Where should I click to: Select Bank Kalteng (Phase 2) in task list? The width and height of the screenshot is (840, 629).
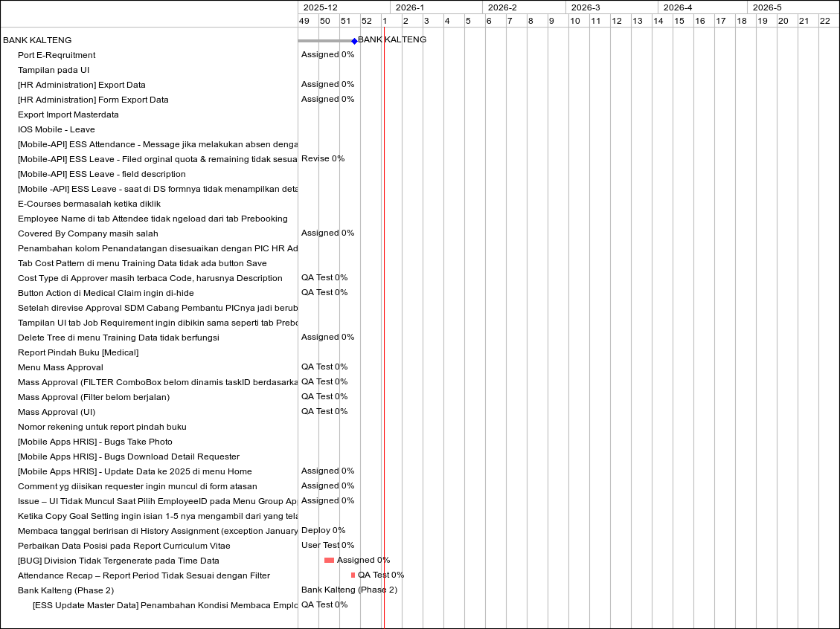pos(65,590)
